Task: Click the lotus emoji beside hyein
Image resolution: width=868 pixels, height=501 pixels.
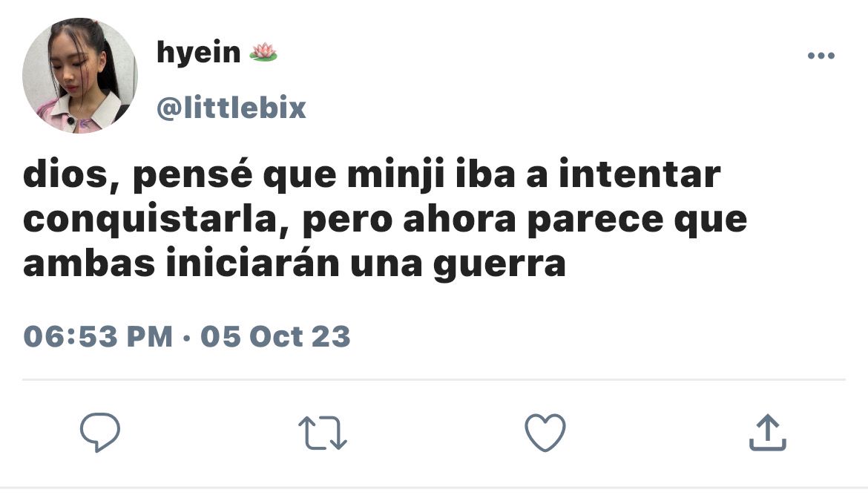Action: click(x=263, y=52)
